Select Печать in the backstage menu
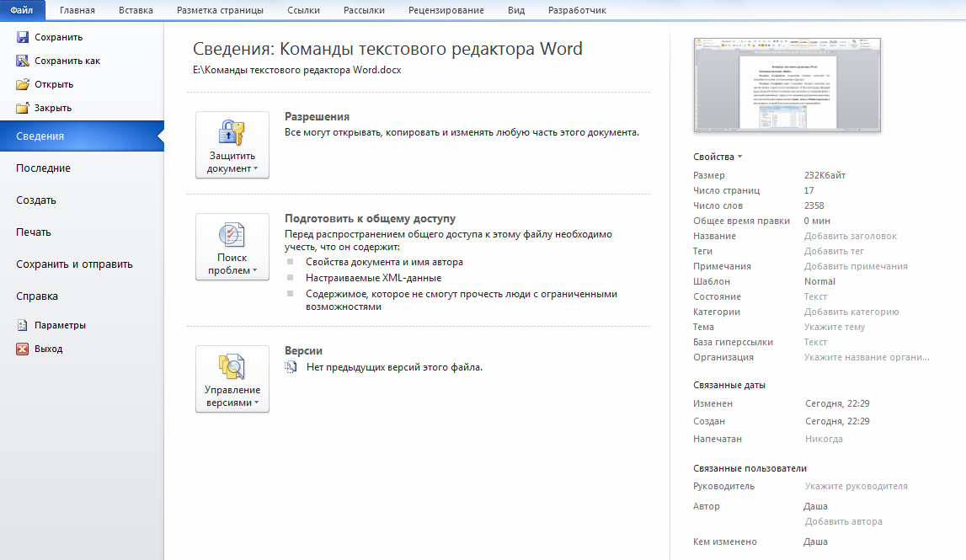The height and width of the screenshot is (560, 966). (82, 232)
